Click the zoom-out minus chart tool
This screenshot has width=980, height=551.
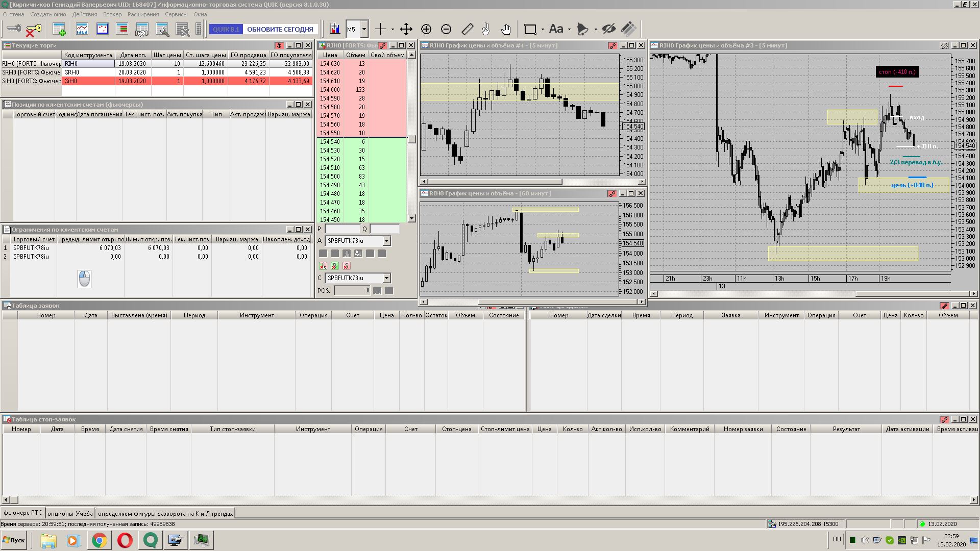coord(446,29)
